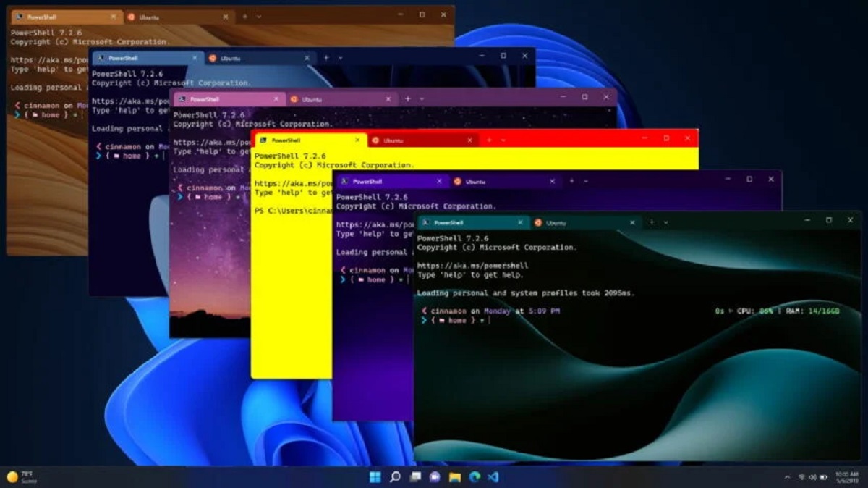Select the red Ubuntu tab

point(422,140)
